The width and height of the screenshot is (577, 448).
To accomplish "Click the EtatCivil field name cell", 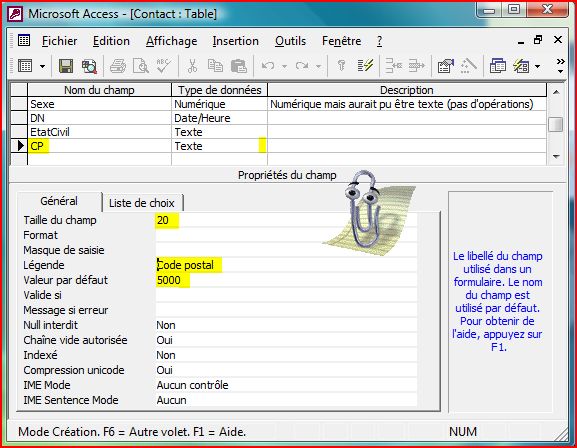I will coord(99,132).
